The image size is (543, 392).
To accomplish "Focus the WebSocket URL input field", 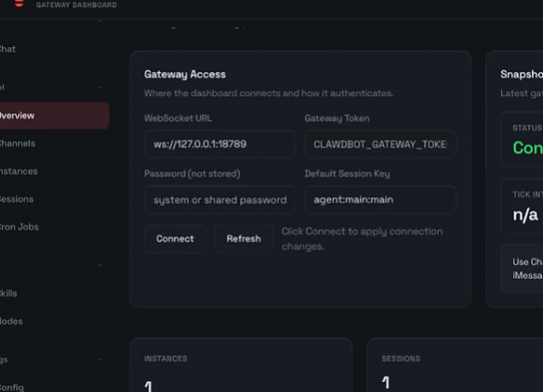I will click(219, 144).
